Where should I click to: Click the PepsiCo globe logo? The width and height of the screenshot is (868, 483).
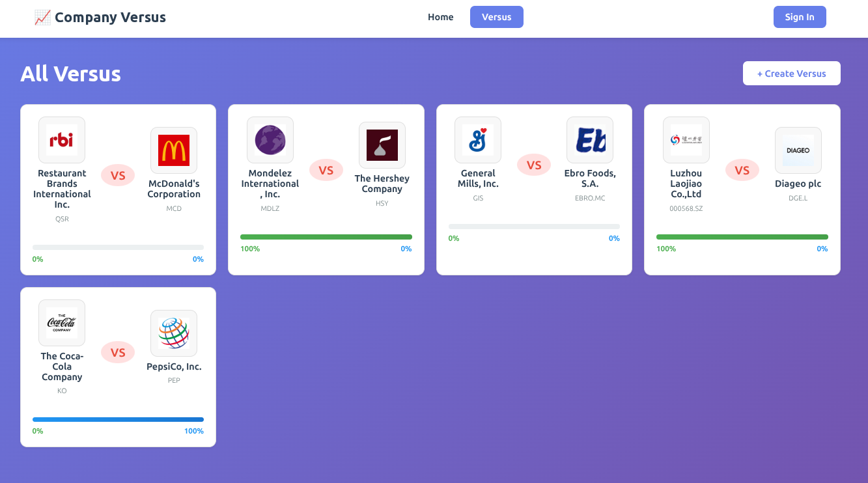pos(174,333)
